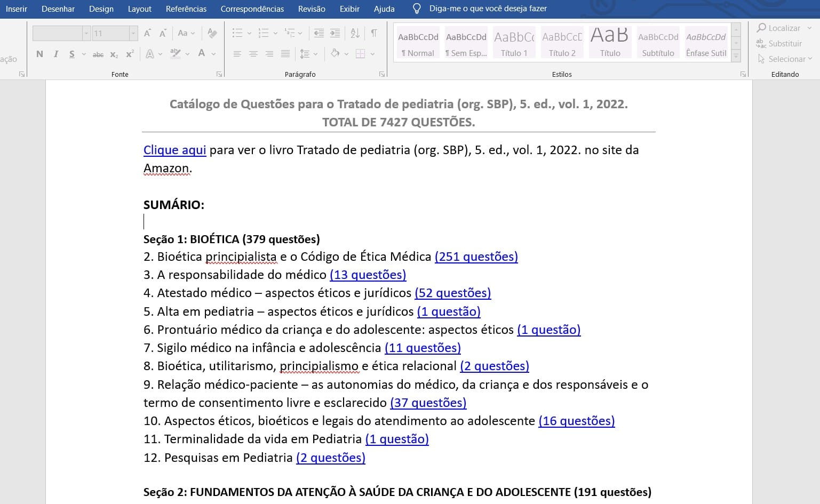Open the Desenhar ribbon tab
The image size is (820, 504).
point(58,9)
